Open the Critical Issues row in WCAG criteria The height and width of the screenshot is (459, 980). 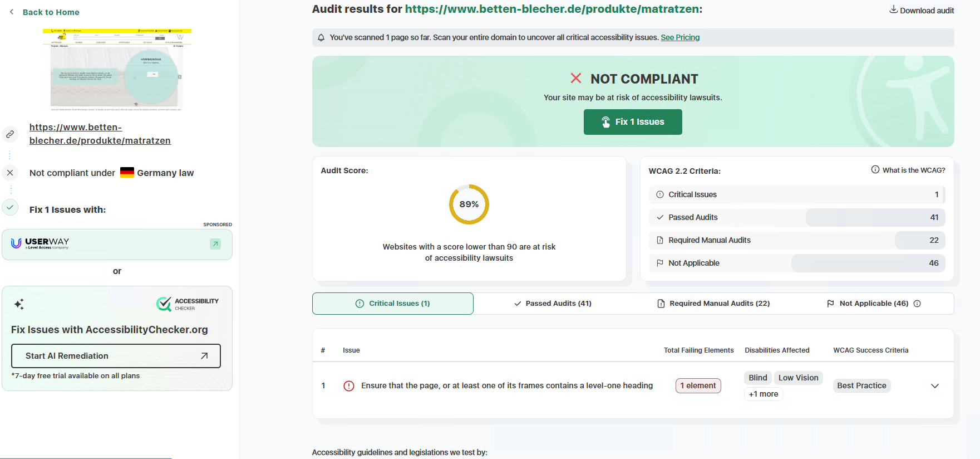(x=797, y=194)
